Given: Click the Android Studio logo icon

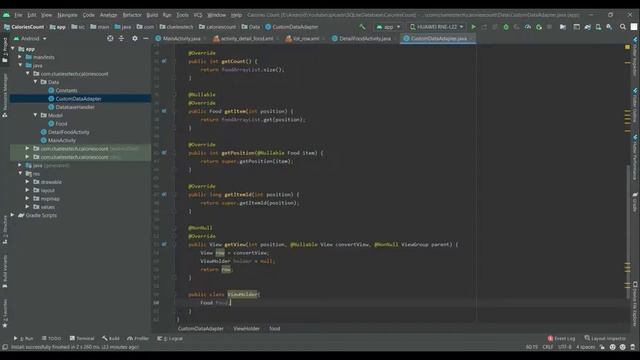Looking at the screenshot, I should click(6, 15).
